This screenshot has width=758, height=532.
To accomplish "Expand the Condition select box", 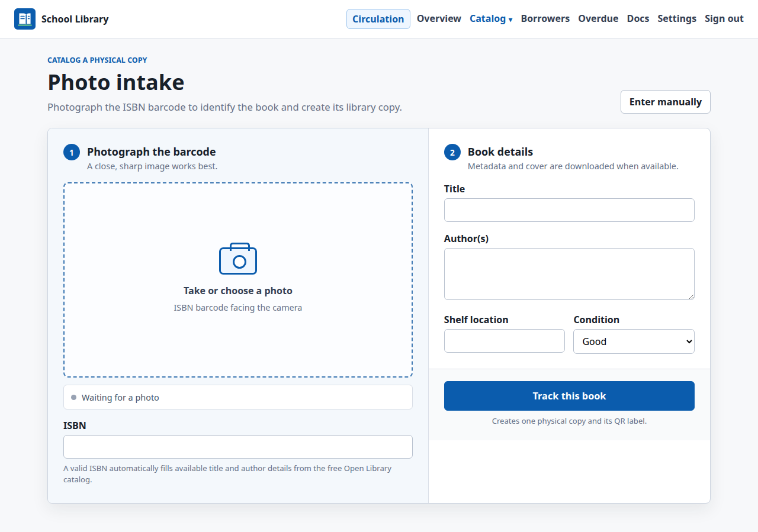I will [x=634, y=341].
